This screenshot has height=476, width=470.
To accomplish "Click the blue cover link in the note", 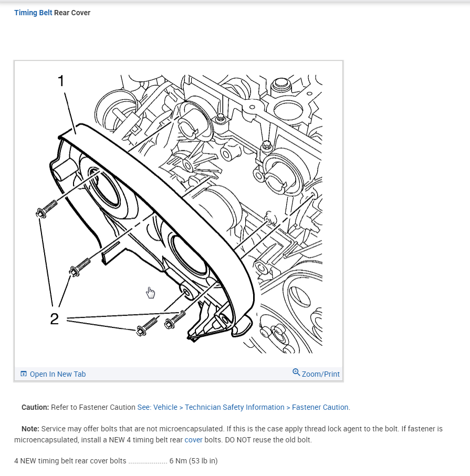I will click(193, 440).
